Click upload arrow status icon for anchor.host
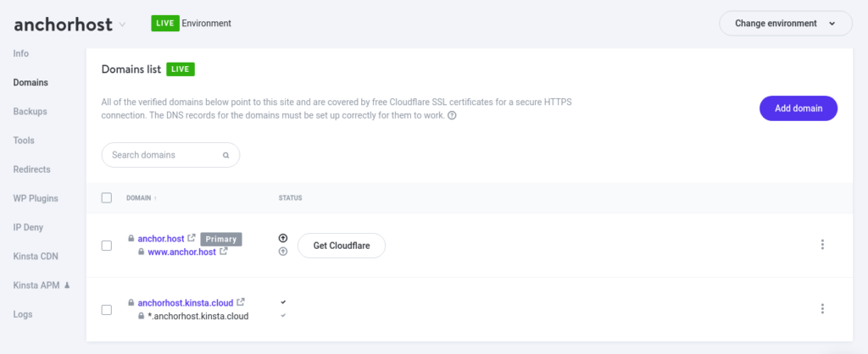The width and height of the screenshot is (868, 354). click(x=283, y=238)
